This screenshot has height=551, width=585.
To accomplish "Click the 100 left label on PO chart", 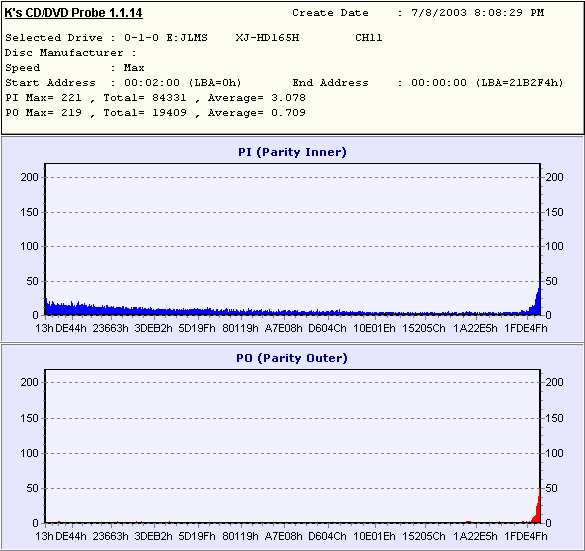I will pos(29,453).
